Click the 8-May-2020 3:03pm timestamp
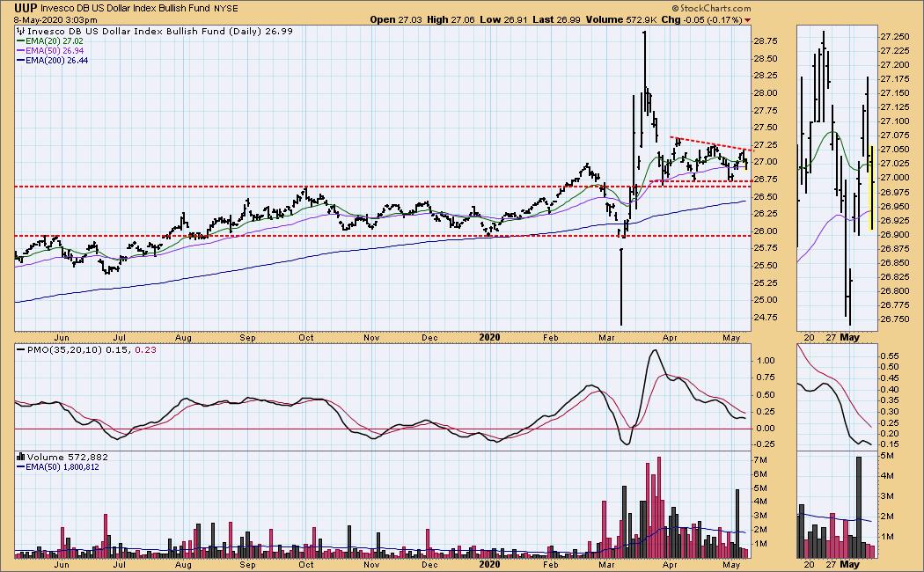Viewport: 924px width, 572px height. point(56,20)
